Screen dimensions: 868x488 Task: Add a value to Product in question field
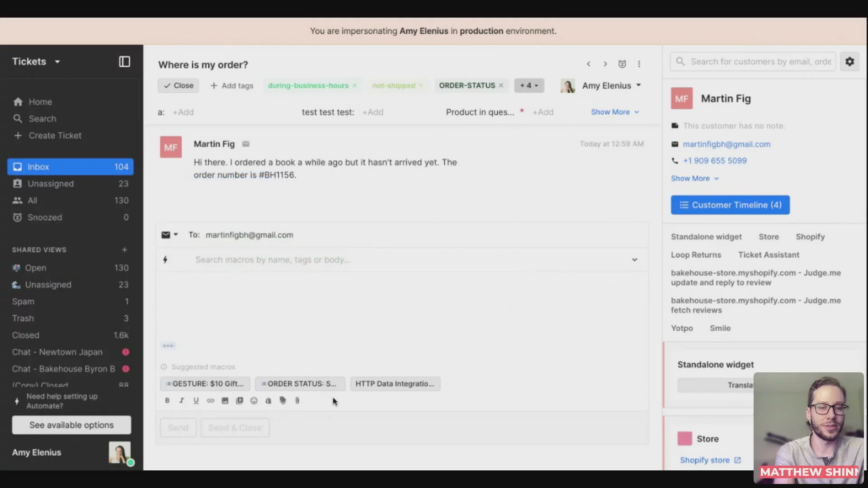click(x=543, y=112)
